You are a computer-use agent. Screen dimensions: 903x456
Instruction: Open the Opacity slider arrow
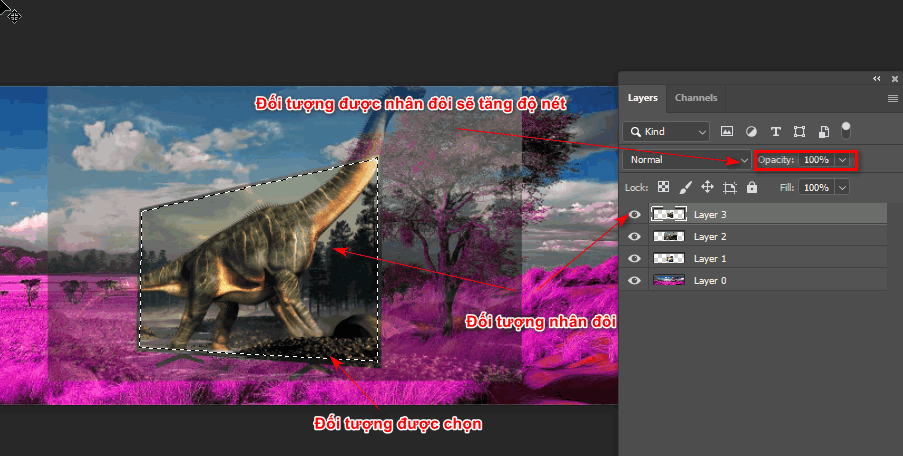843,160
